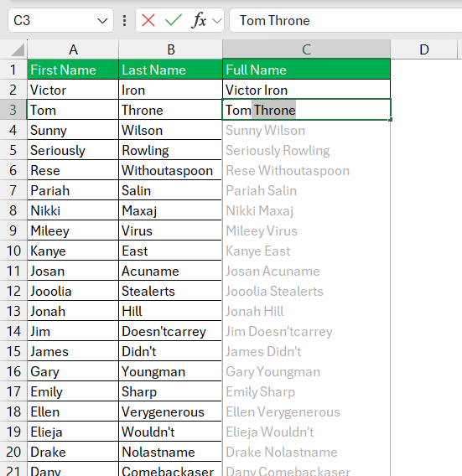Select row 16 header
The width and height of the screenshot is (462, 476).
(x=13, y=371)
